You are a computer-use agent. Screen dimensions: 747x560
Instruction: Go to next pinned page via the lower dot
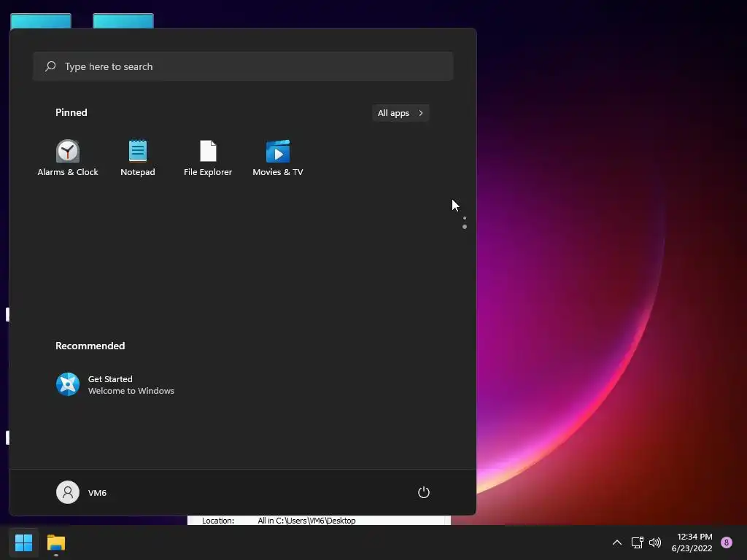[x=465, y=227]
